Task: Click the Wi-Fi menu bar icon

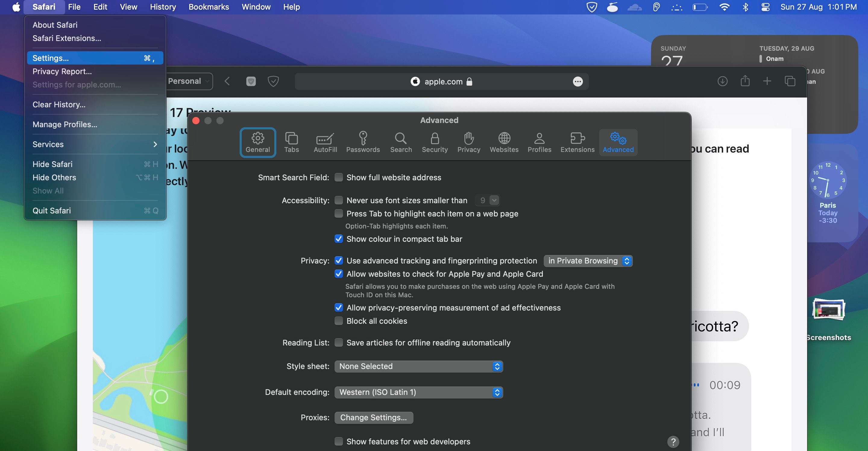Action: click(725, 7)
